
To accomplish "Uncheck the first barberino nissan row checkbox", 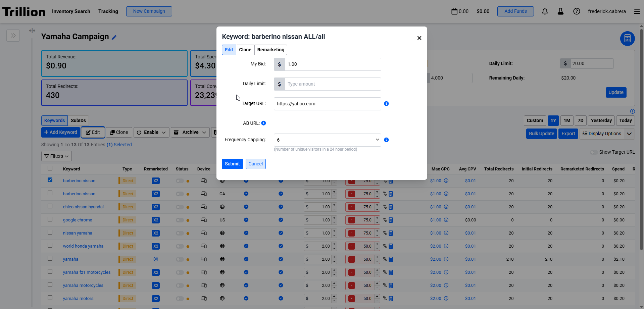I will [x=50, y=180].
